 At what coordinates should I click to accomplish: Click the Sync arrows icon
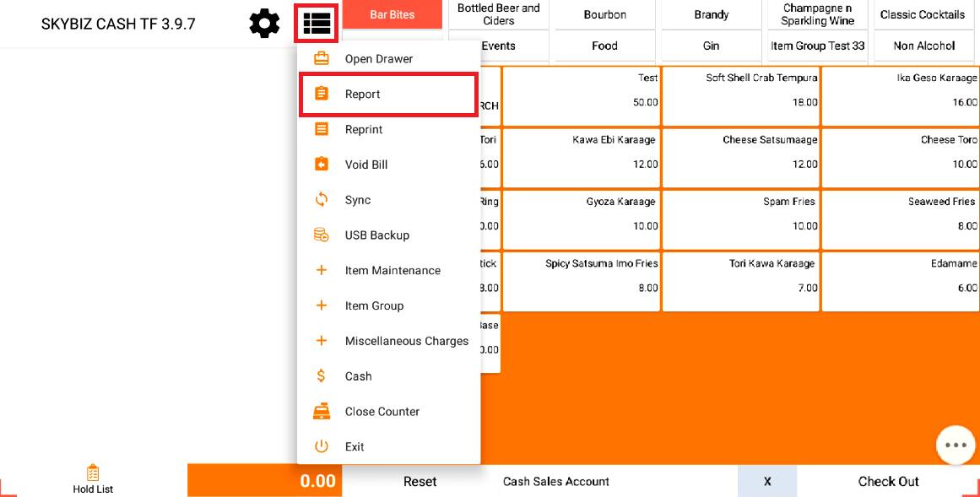322,200
